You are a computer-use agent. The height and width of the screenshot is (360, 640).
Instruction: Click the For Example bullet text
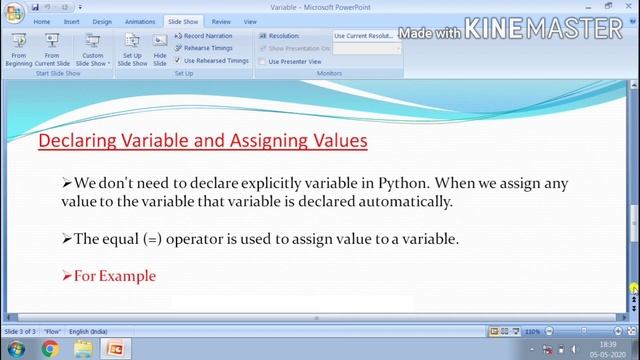(115, 276)
